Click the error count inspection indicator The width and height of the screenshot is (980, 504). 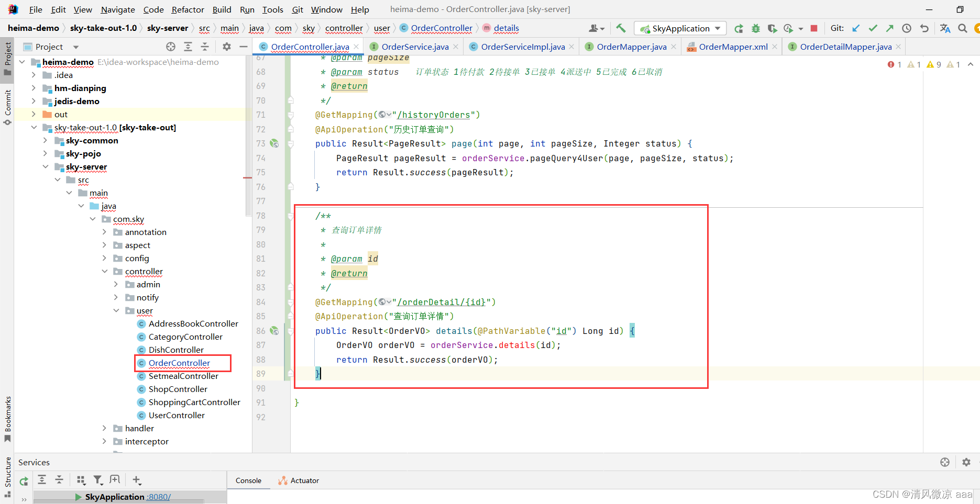point(895,64)
